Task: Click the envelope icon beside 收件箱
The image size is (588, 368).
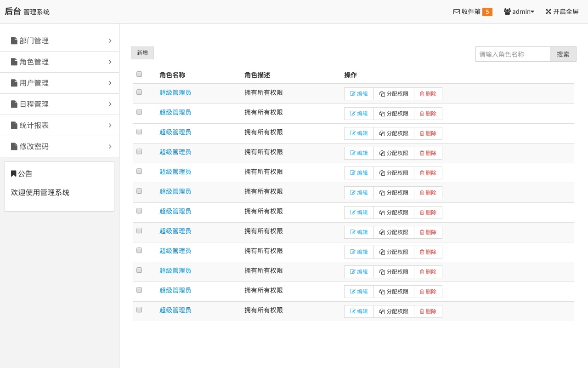Action: click(457, 12)
